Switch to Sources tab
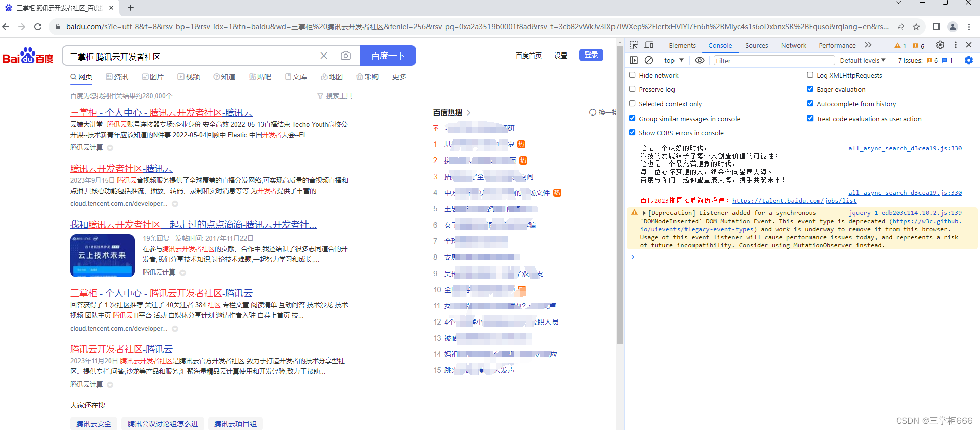This screenshot has width=980, height=430. (756, 45)
